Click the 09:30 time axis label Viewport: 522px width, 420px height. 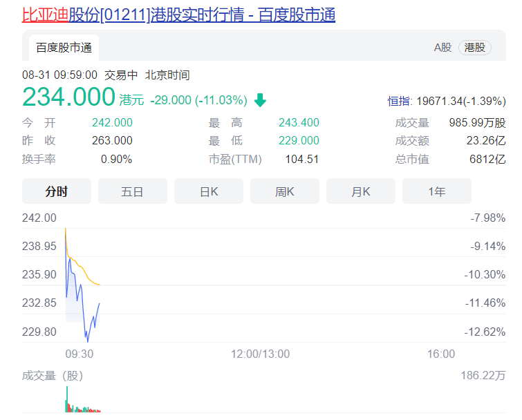(x=80, y=354)
